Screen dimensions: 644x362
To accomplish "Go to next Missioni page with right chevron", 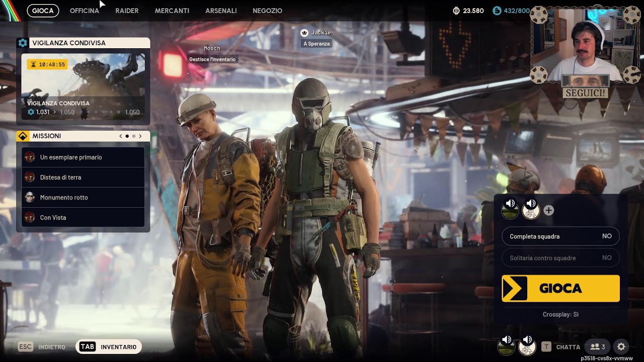I will pos(140,136).
